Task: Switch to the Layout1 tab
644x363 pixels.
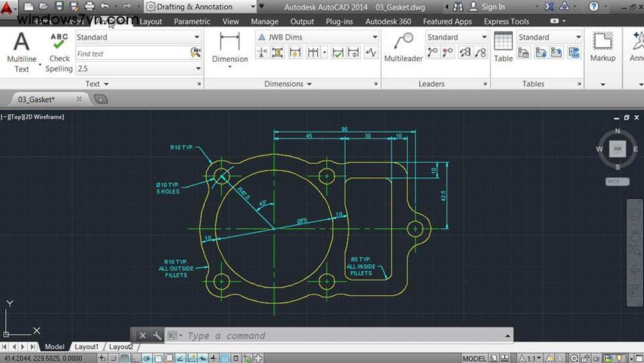Action: tap(86, 347)
